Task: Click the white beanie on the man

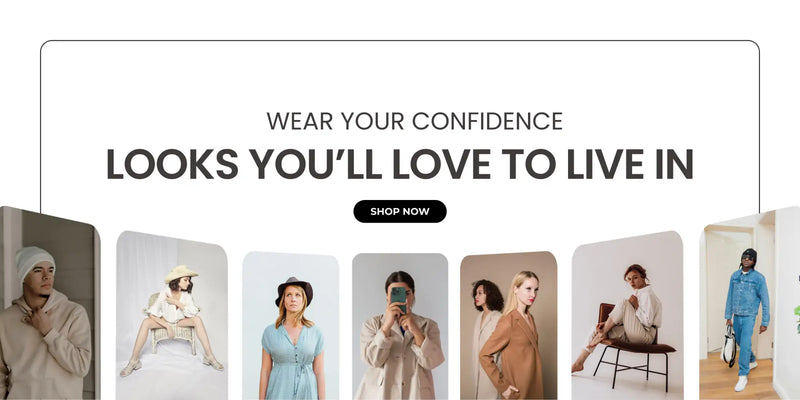Action: pyautogui.click(x=34, y=262)
